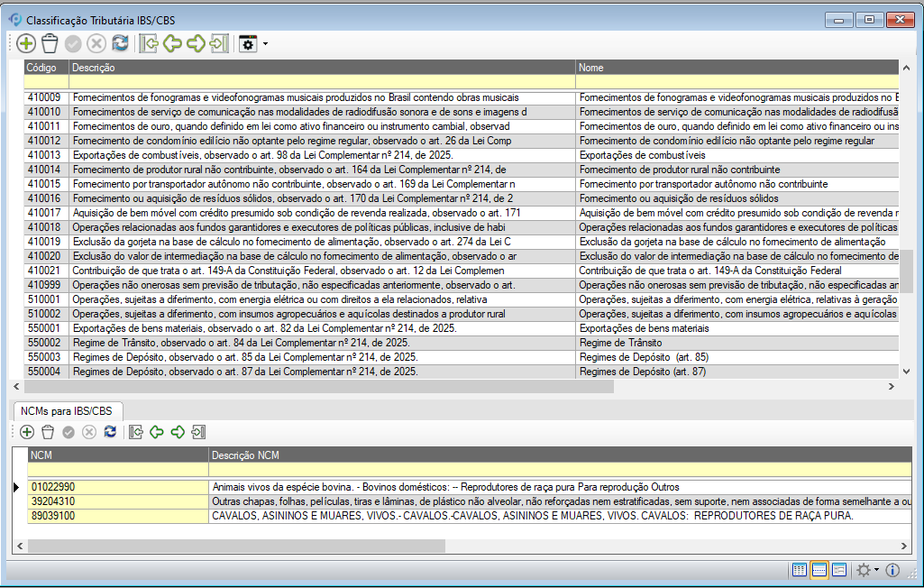Delete record with top toolbar trash icon
Viewport: 924px width, 588px height.
pyautogui.click(x=50, y=43)
